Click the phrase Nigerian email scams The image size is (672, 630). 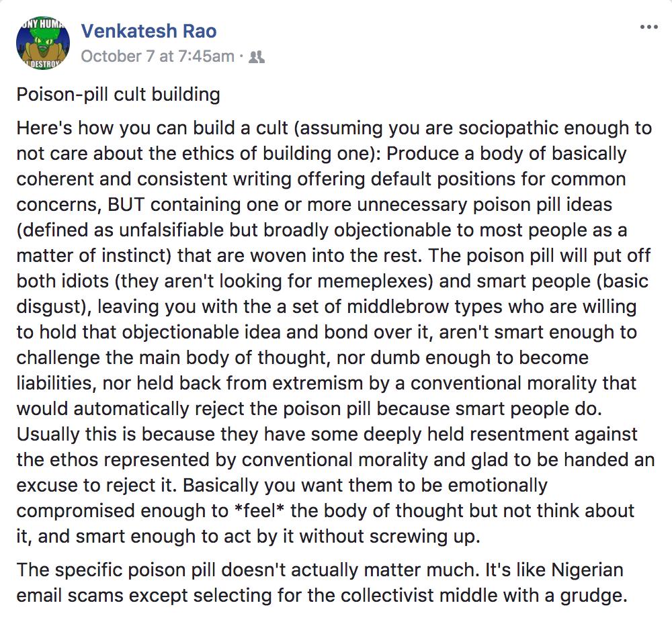(320, 583)
